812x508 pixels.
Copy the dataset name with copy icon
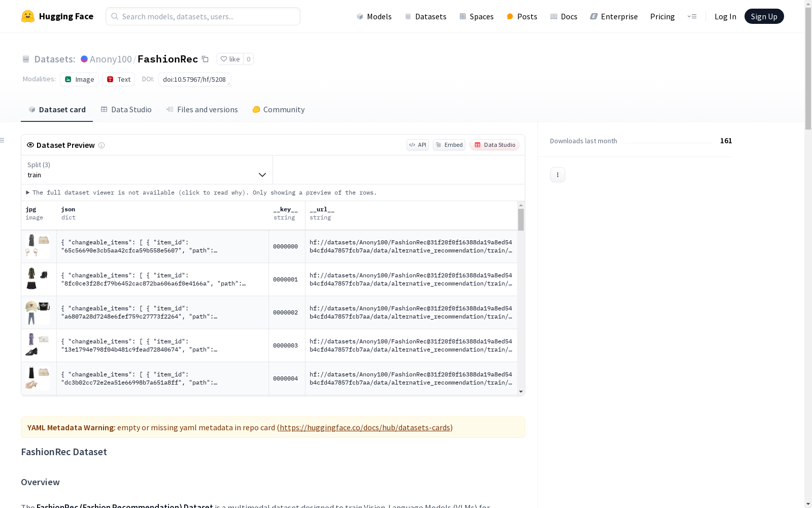point(205,59)
